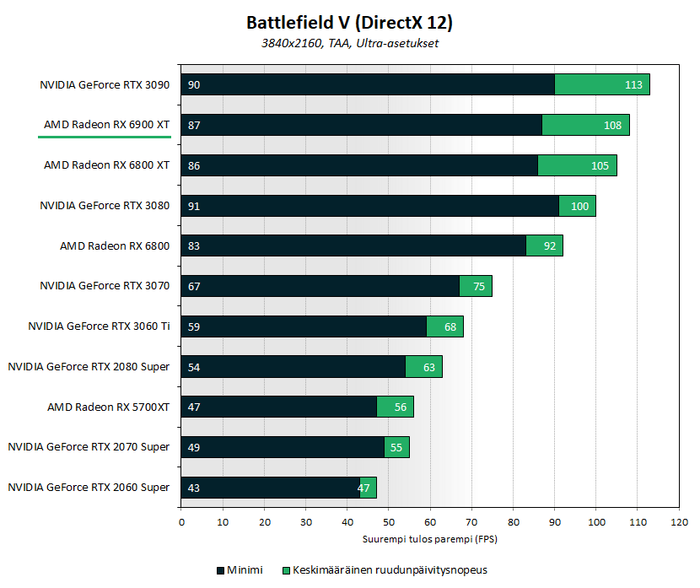Click the RX 6800 minimum value 83

(x=194, y=246)
